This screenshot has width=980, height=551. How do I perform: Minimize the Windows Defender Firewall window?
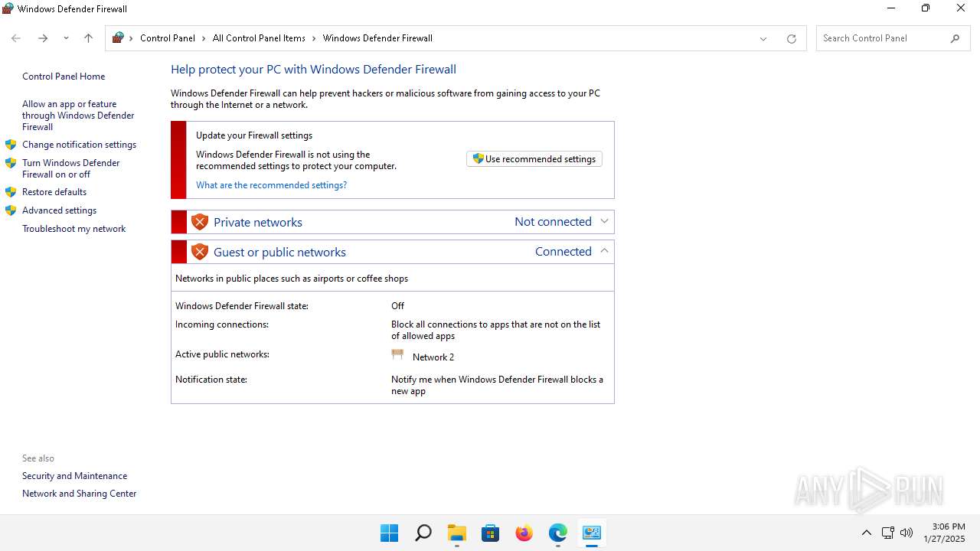click(891, 8)
